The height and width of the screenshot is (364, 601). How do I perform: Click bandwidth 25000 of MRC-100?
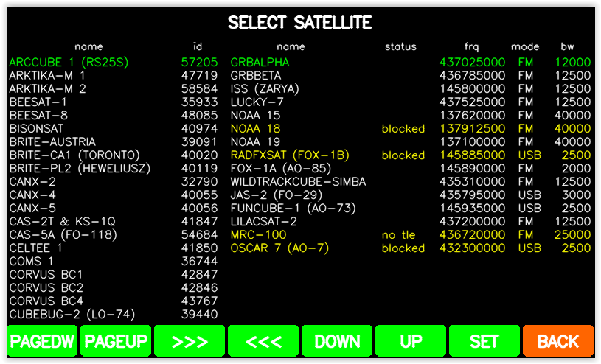(x=573, y=234)
